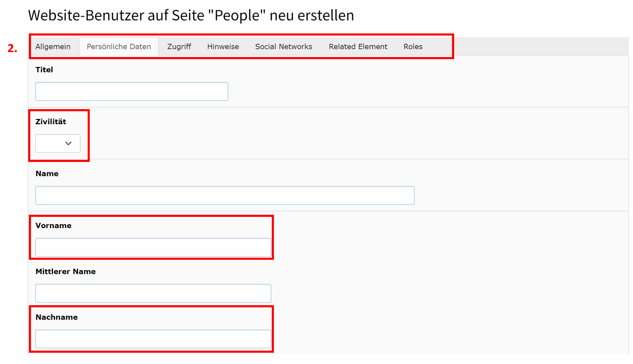The width and height of the screenshot is (633, 364).
Task: Click the Mittlerer Name input field
Action: (x=153, y=293)
